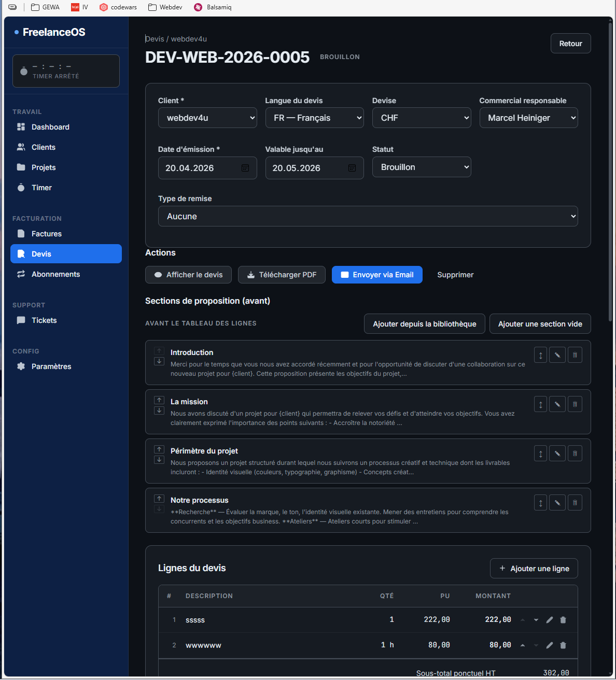Expand the Devise currency dropdown

click(x=421, y=118)
